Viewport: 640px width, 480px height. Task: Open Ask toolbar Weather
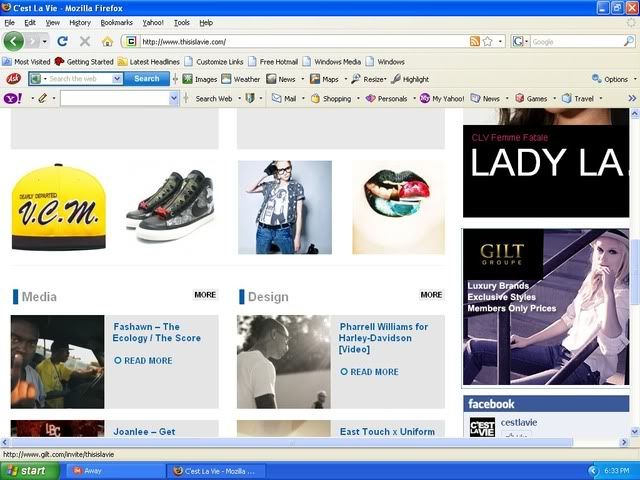pos(241,79)
